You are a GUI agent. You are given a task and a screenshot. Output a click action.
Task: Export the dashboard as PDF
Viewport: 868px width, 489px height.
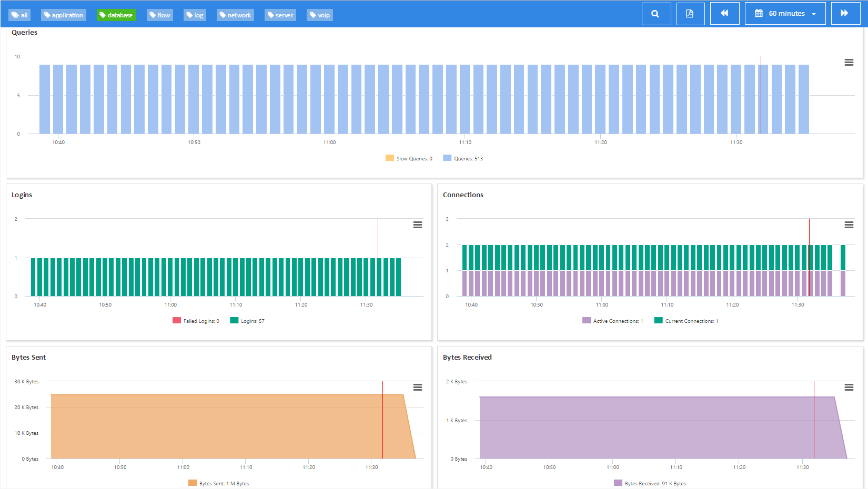(690, 13)
